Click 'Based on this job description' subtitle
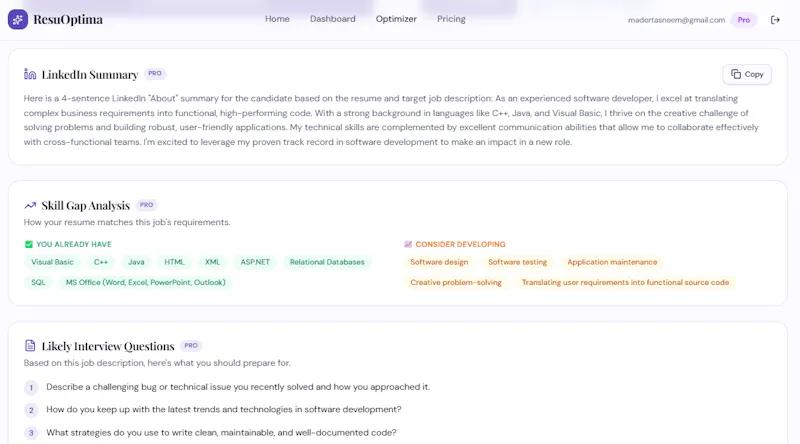 coord(157,363)
